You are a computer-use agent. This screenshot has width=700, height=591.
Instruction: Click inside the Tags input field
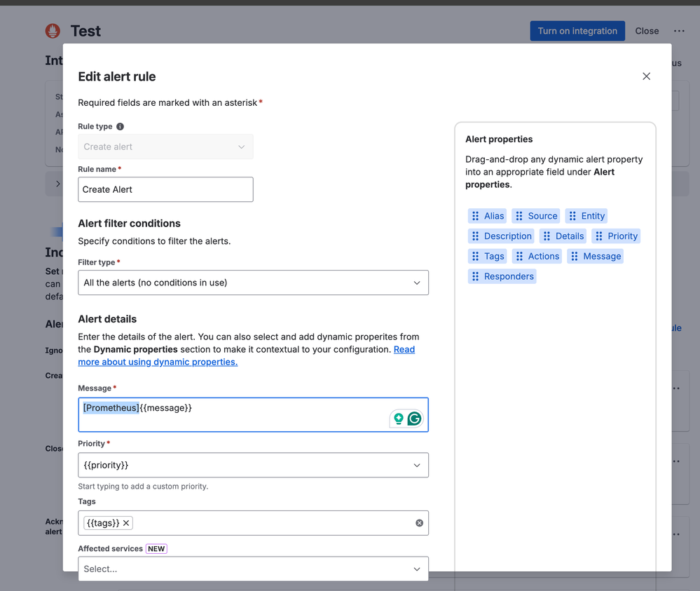253,523
